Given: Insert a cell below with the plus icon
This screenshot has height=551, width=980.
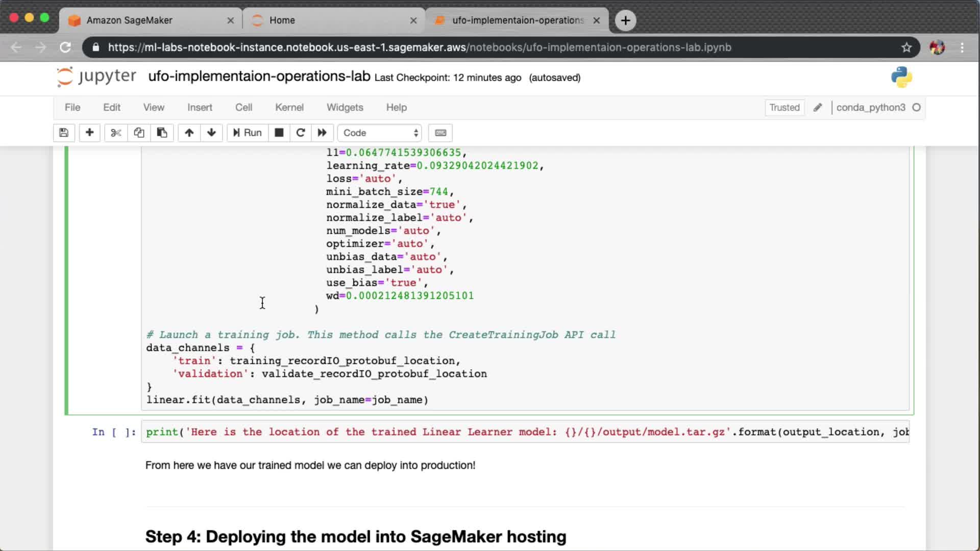Looking at the screenshot, I should pos(89,133).
